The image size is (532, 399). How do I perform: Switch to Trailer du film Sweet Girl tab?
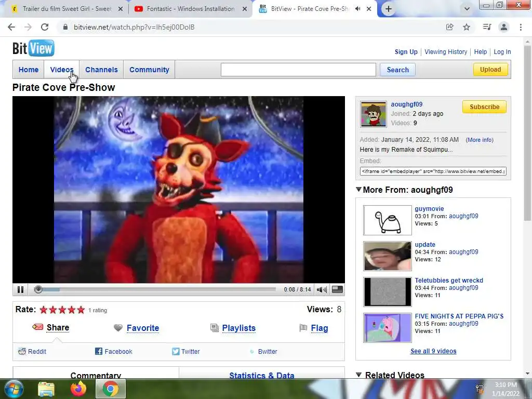pos(67,9)
